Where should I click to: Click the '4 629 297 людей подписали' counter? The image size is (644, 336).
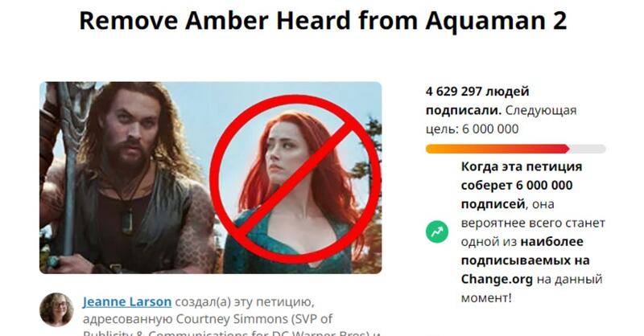[x=477, y=100]
